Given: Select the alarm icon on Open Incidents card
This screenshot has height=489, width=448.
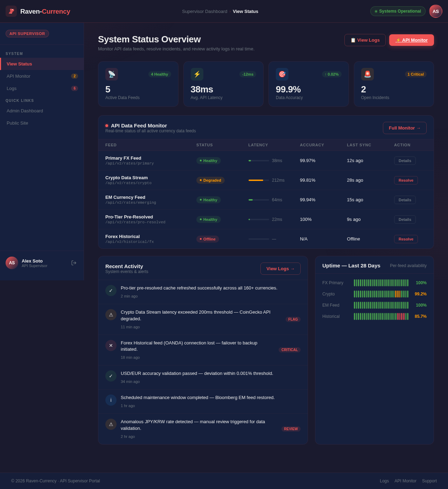Looking at the screenshot, I should pos(367,74).
